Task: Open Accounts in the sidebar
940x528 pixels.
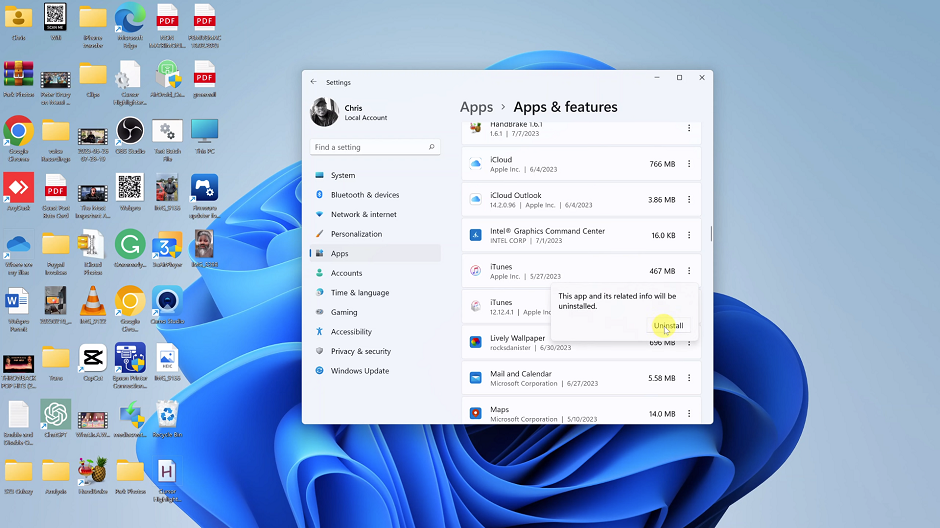Action: (375, 273)
